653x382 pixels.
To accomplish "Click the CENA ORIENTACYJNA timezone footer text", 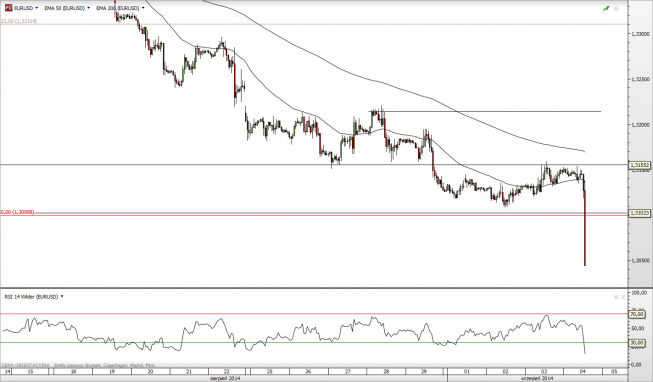I will click(79, 365).
